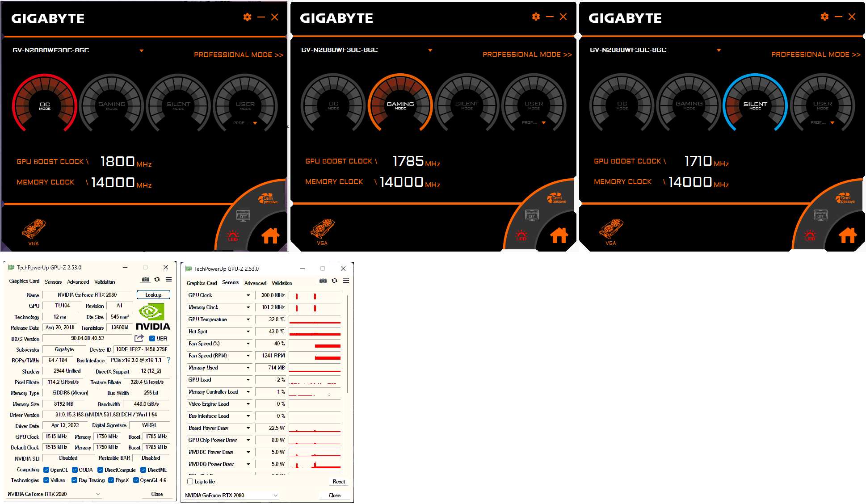Toggle the DirectML checkbox
Image resolution: width=866 pixels, height=504 pixels.
click(x=143, y=470)
